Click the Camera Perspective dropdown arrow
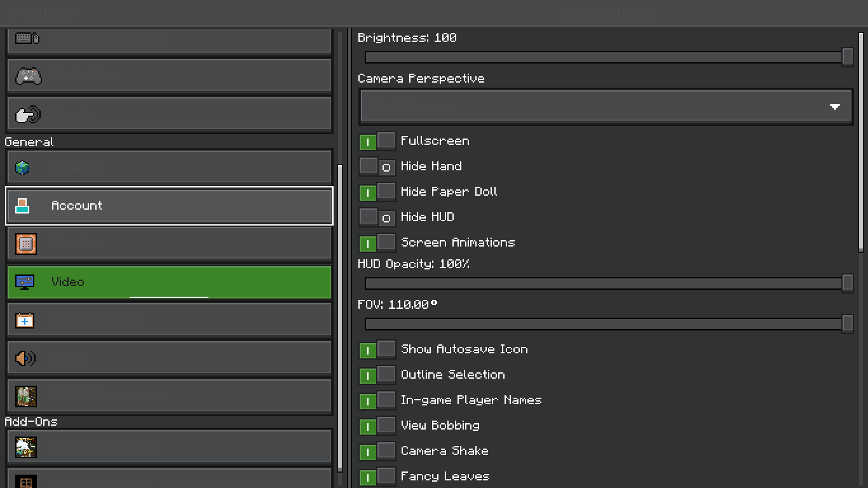This screenshot has height=488, width=868. coord(835,107)
